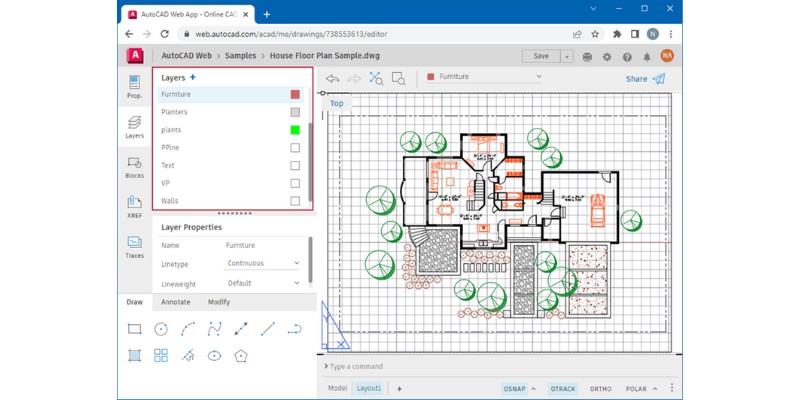Select the Polyline draw tool

click(294, 329)
